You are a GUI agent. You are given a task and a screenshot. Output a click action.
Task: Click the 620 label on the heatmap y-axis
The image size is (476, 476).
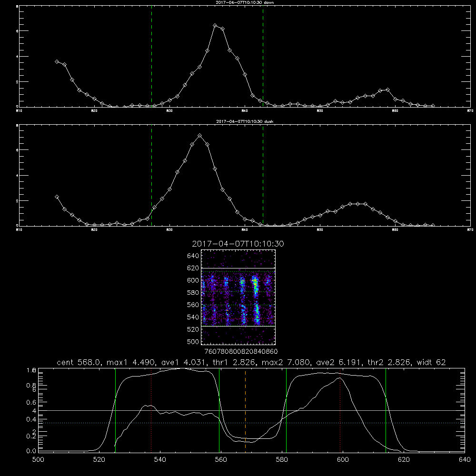(x=193, y=268)
